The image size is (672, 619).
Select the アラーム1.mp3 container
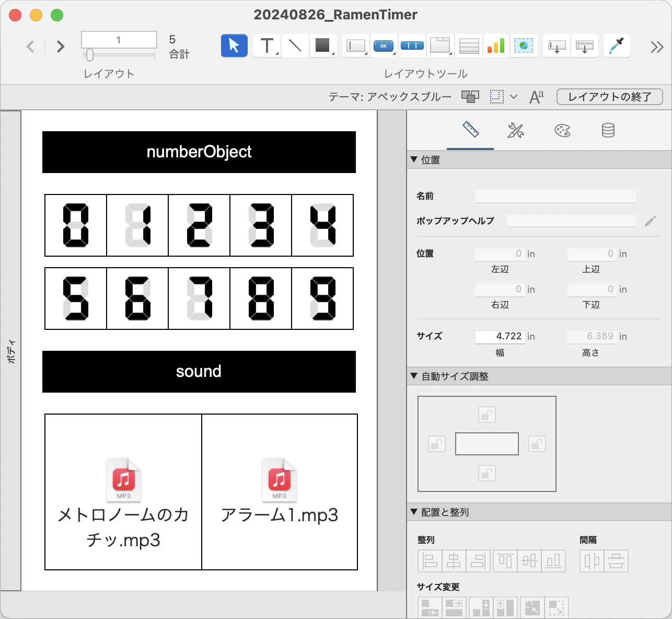280,492
